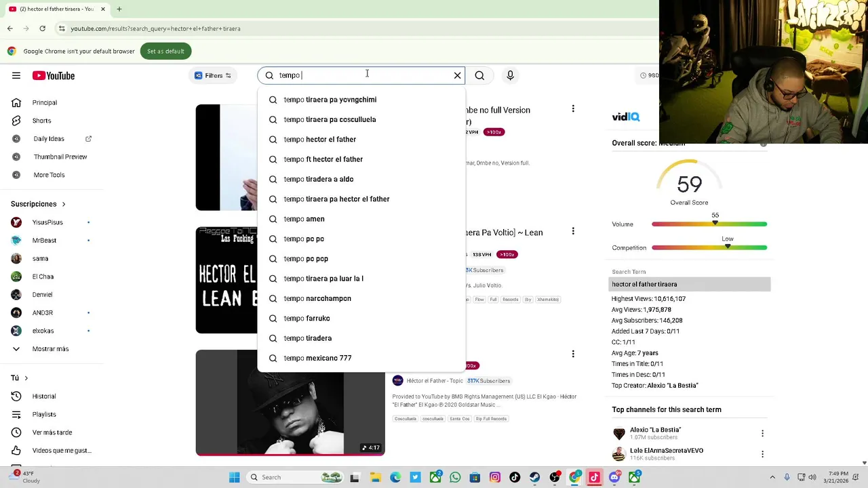Pick suggestion 'tempo po po'
This screenshot has width=868, height=488.
(361, 239)
